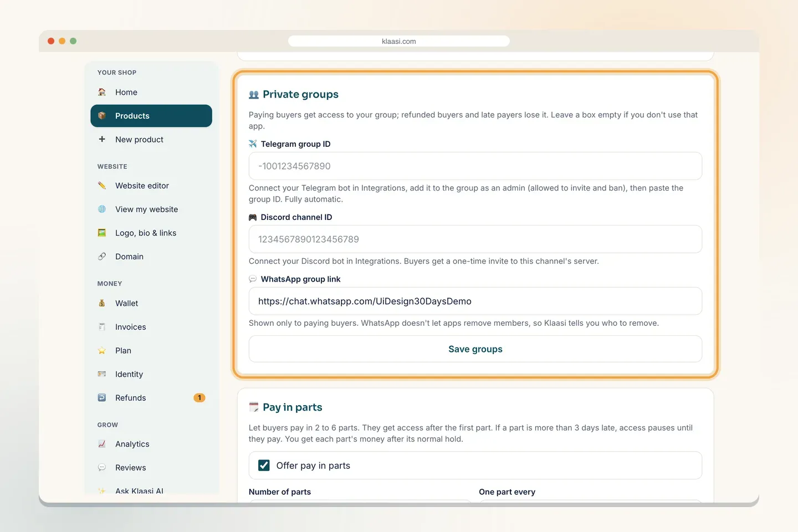Viewport: 798px width, 532px height.
Task: Click the Private groups people icon
Action: pos(254,95)
